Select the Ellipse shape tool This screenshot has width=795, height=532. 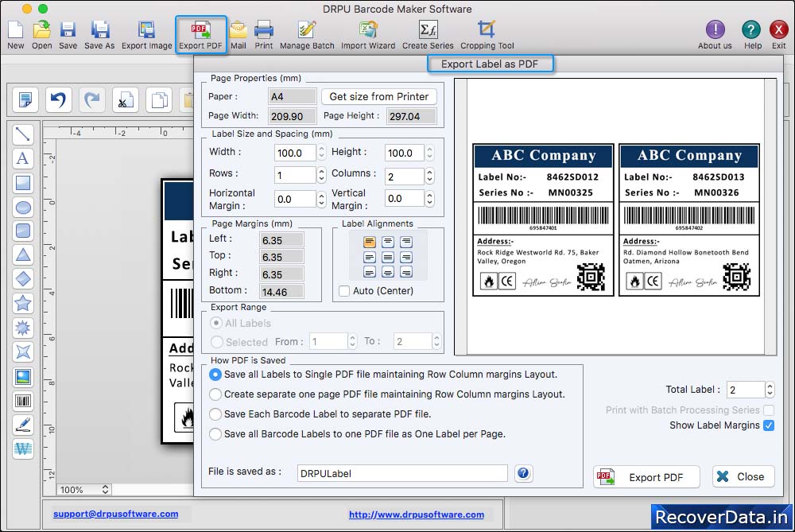pyautogui.click(x=23, y=207)
